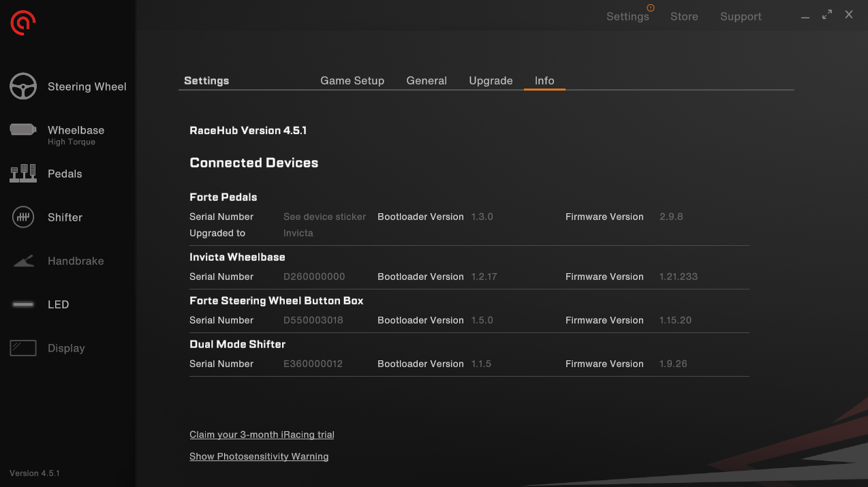Click Forte Steering Wheel Button Box name

[x=277, y=300]
